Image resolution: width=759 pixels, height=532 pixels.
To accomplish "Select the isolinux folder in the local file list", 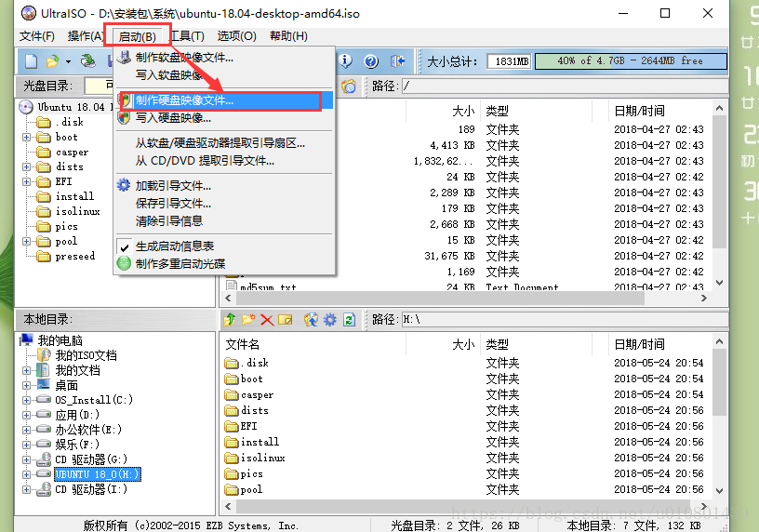I will [x=263, y=458].
